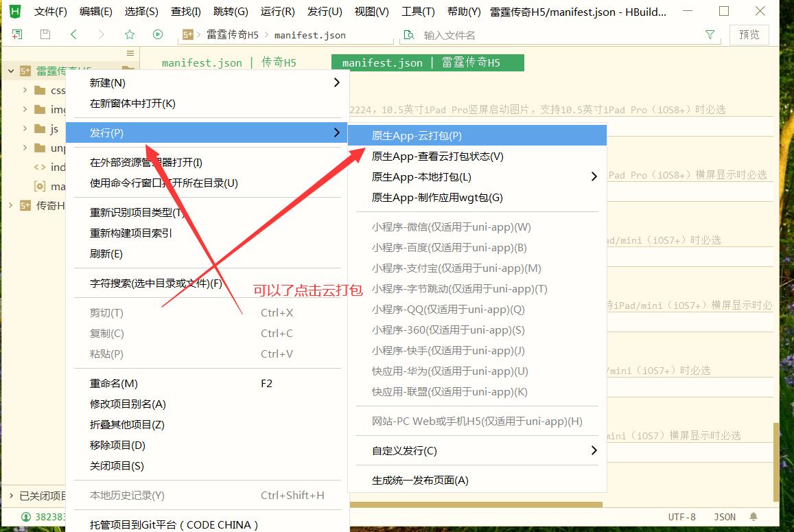Click the save file icon

click(x=45, y=34)
